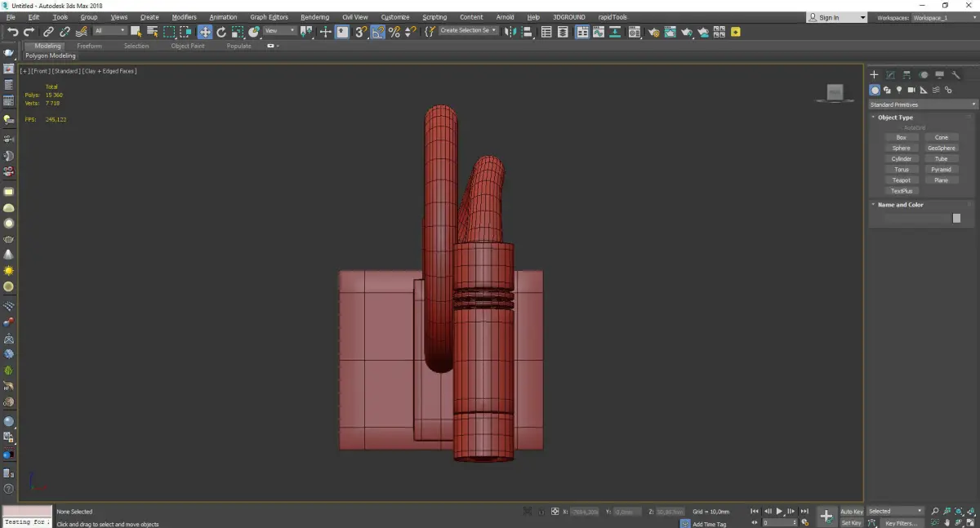Click the Bind to Space Warp icon
The height and width of the screenshot is (528, 980).
[x=81, y=32]
